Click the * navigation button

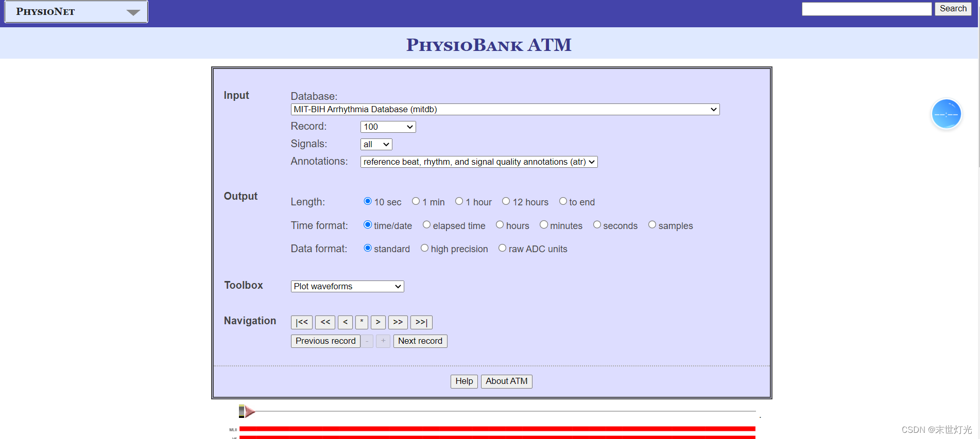pos(362,322)
